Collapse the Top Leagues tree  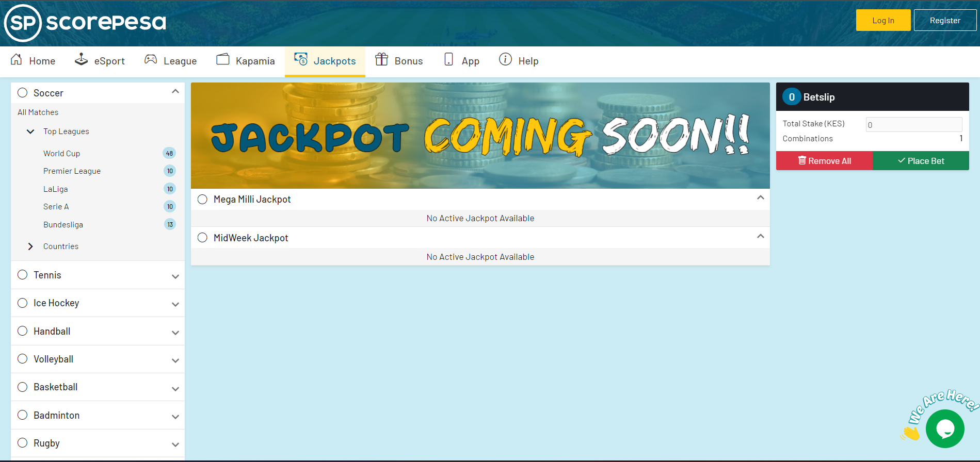point(30,131)
